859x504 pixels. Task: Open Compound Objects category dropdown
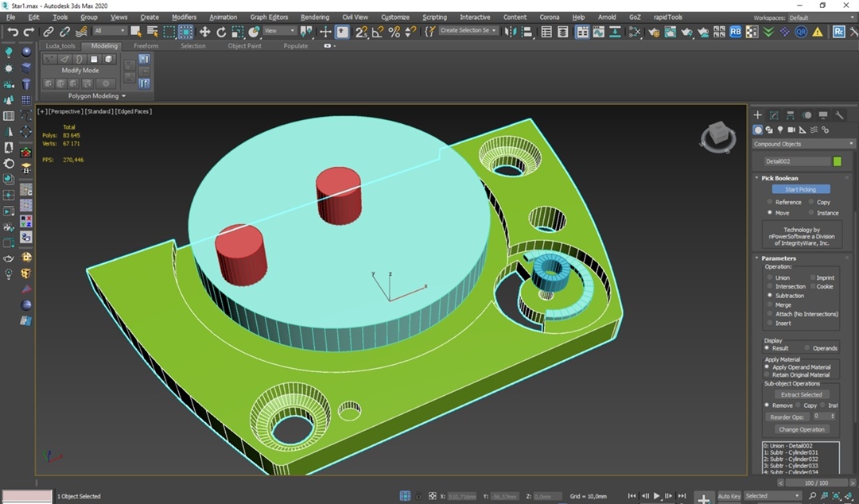coord(803,144)
